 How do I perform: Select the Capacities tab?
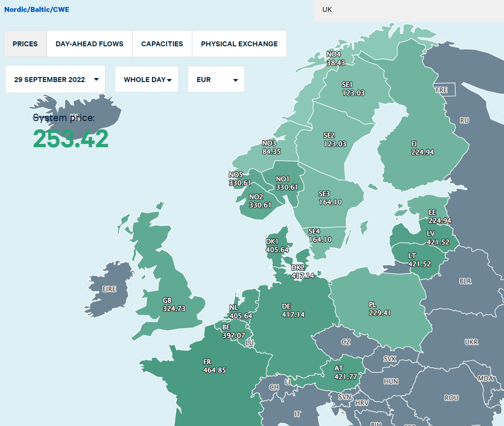(162, 44)
